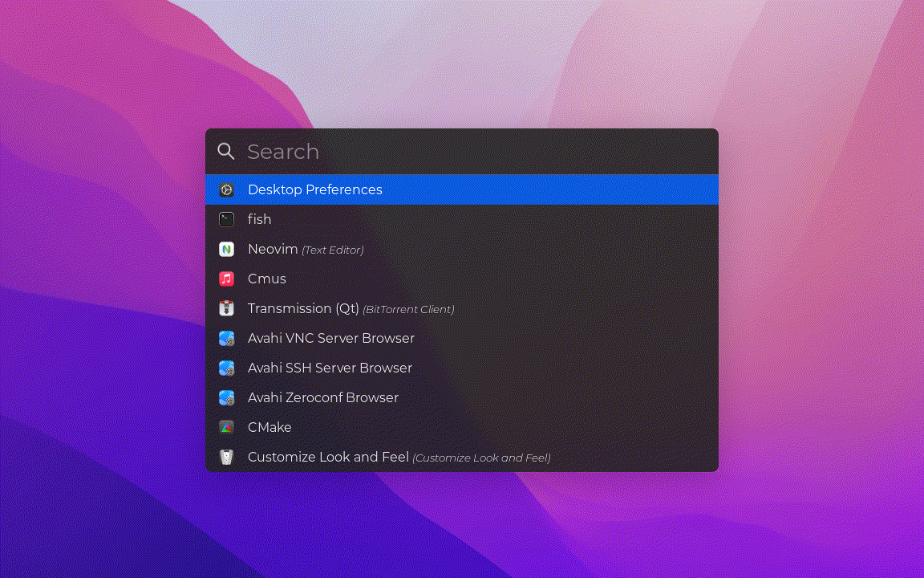Click the Avahi SSH Server Browser icon
Viewport: 924px width, 578px height.
226,368
